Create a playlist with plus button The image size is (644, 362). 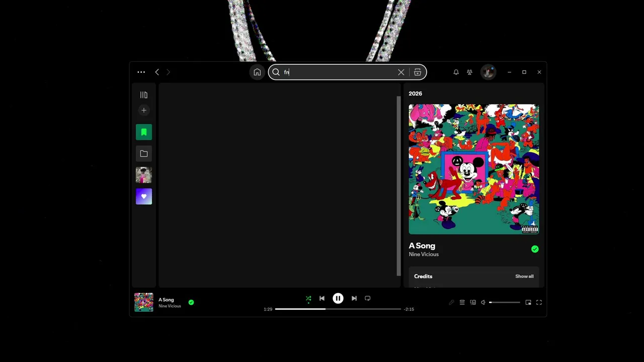tap(144, 110)
